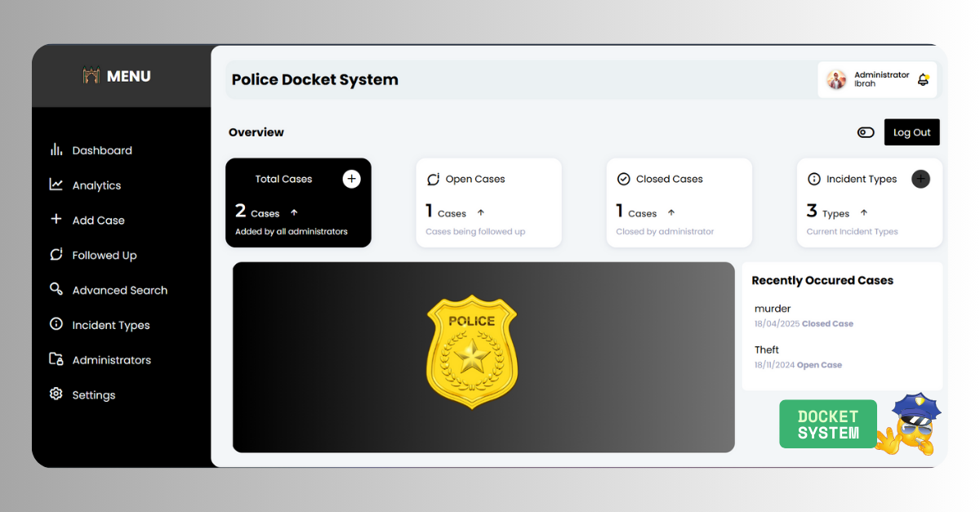Toggle the up arrow on Closed Cases card

coord(670,212)
